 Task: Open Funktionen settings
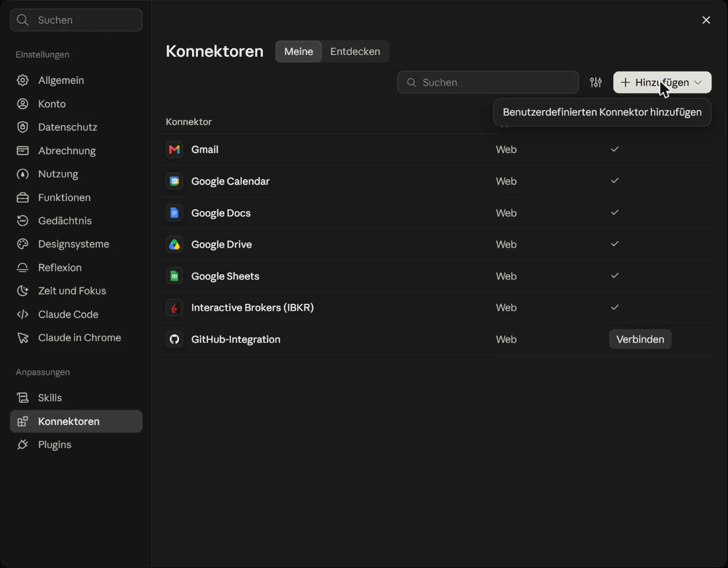point(76,198)
